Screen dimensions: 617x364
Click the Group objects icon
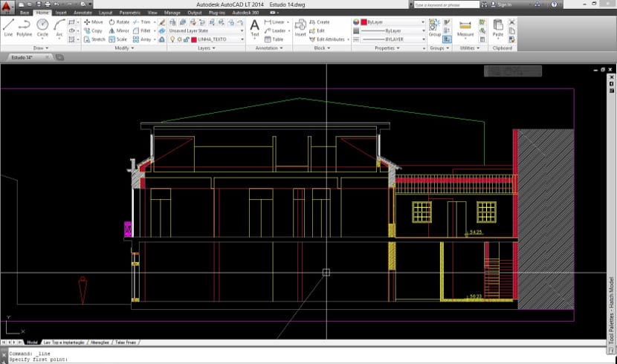[434, 27]
